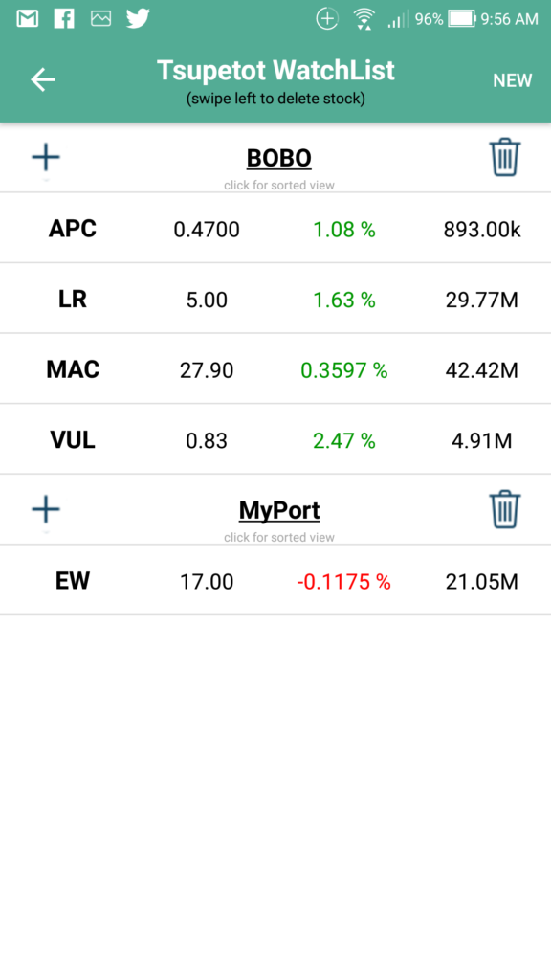Viewport: 551px width, 980px height.
Task: Open Twitter notification icon in status bar
Action: point(138,19)
